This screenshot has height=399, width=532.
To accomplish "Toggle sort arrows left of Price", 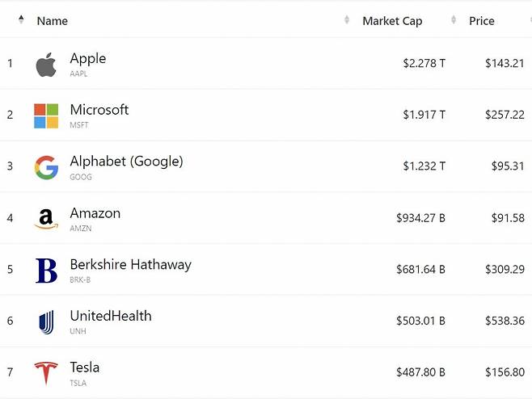I will 454,19.
